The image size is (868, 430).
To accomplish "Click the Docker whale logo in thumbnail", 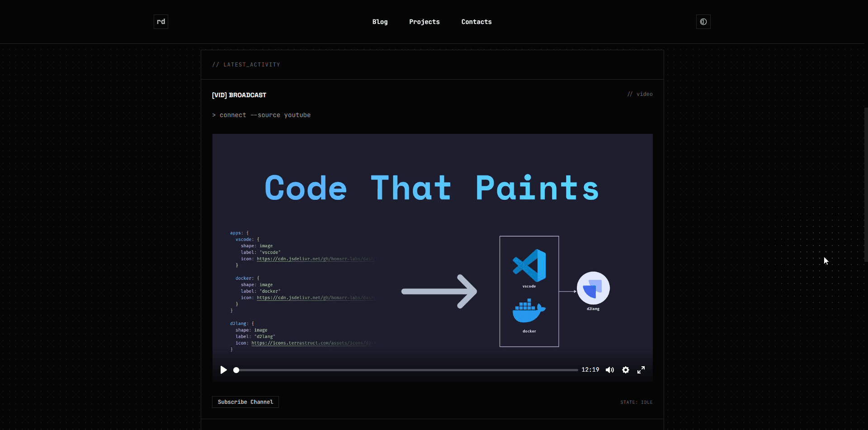I will pyautogui.click(x=529, y=311).
